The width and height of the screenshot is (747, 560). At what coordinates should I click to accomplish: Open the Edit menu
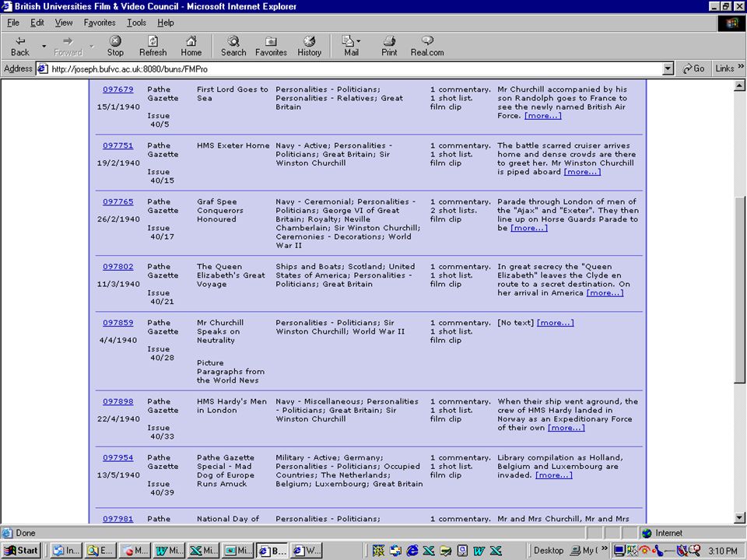[x=37, y=23]
